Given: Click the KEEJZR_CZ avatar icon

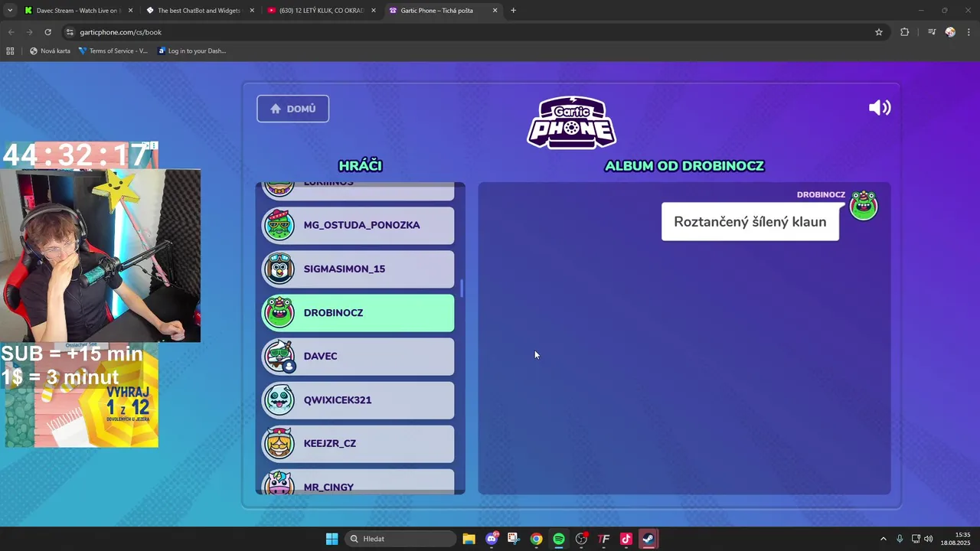Looking at the screenshot, I should [x=279, y=443].
